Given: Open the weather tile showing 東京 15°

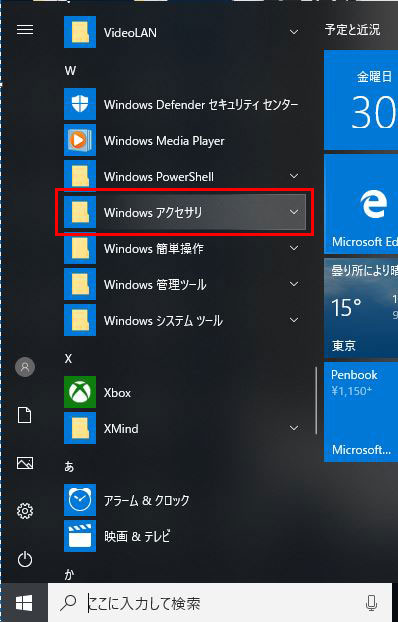Looking at the screenshot, I should point(361,308).
